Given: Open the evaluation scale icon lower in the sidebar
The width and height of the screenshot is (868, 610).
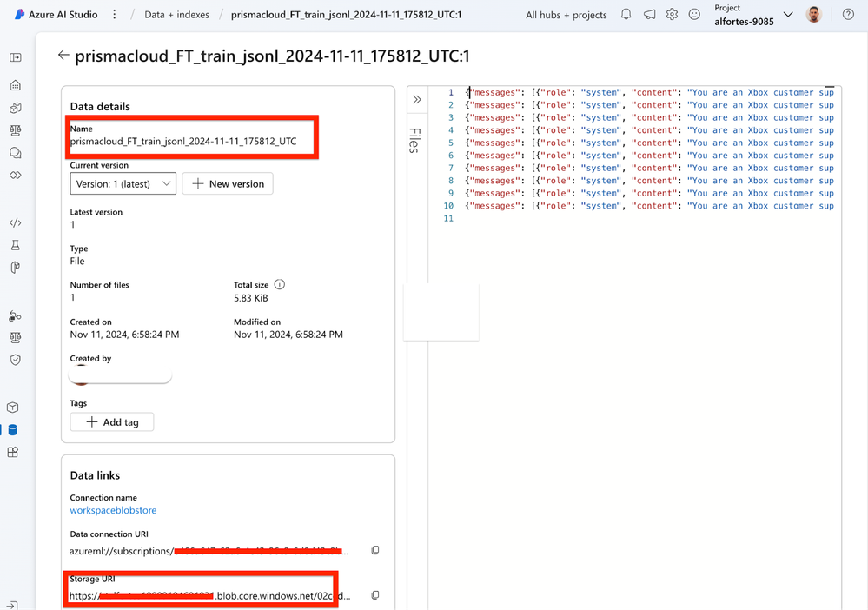Looking at the screenshot, I should coord(16,338).
